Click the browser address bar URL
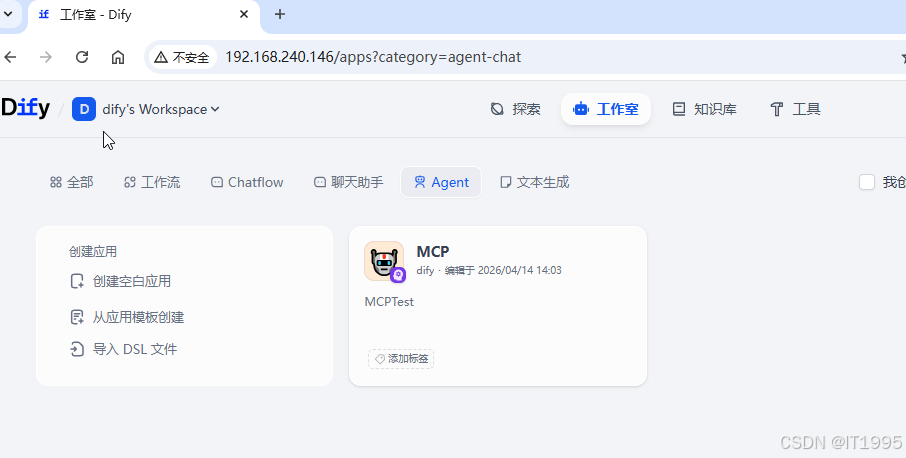Viewport: 906px width, 458px height. [373, 57]
